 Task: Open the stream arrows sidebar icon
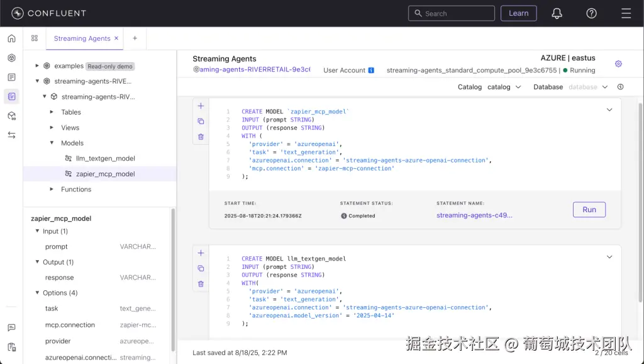(x=11, y=135)
